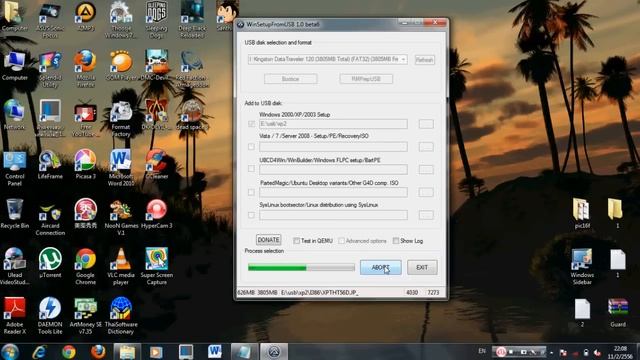Enable UBCD4Win/WinBuilder checkbox
Viewport: 640px width, 360px height.
251,169
